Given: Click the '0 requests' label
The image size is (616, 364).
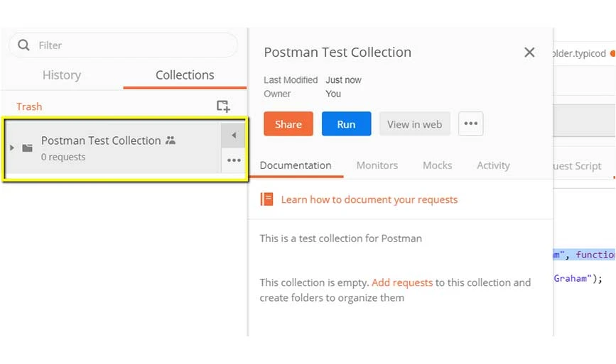Looking at the screenshot, I should pyautogui.click(x=63, y=157).
